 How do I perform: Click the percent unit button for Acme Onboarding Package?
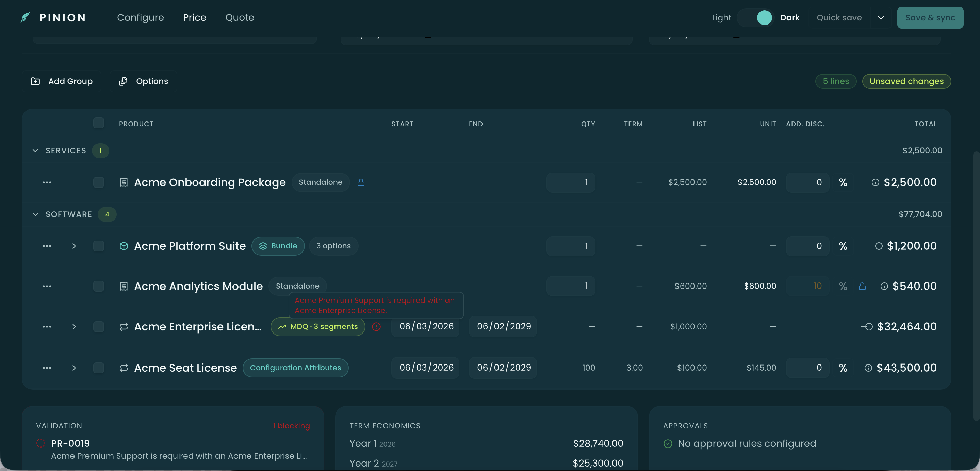(x=843, y=182)
